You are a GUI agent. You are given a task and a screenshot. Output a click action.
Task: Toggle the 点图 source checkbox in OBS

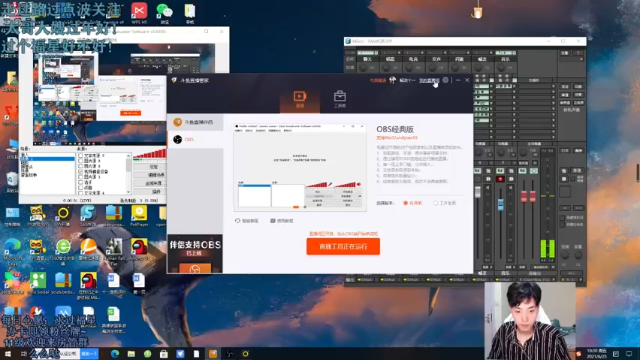click(81, 188)
